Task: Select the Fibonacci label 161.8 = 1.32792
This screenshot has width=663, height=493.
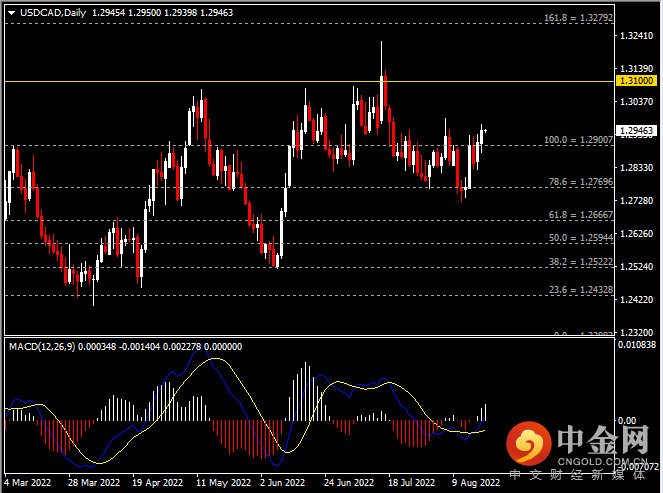Action: (x=578, y=18)
